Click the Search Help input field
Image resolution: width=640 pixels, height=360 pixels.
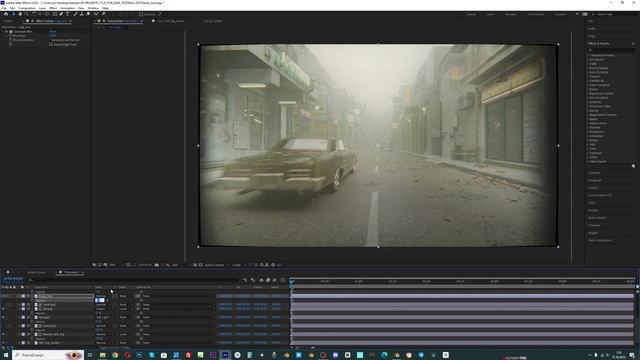615,14
